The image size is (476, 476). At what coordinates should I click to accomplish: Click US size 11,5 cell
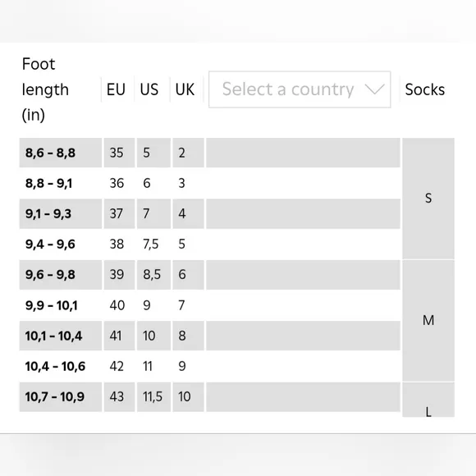[153, 396]
